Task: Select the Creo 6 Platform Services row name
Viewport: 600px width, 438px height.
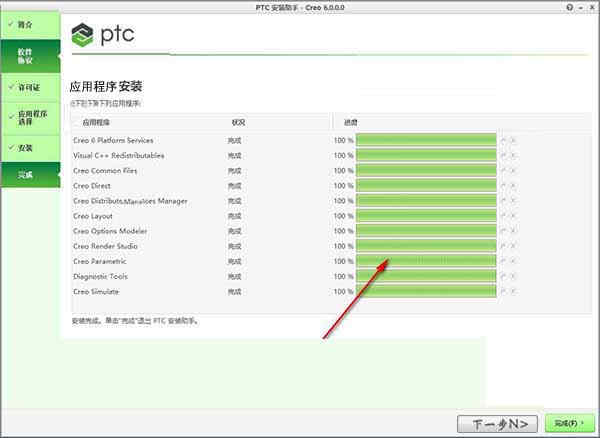Action: point(113,140)
